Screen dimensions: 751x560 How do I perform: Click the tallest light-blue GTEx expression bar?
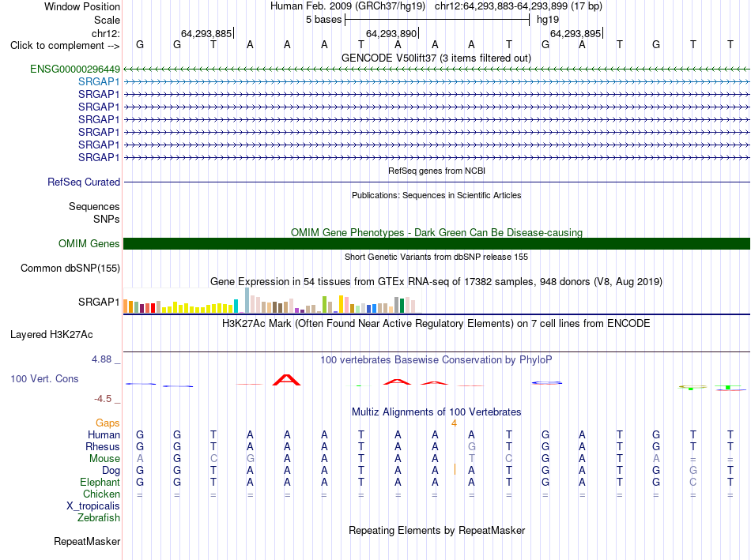(247, 300)
